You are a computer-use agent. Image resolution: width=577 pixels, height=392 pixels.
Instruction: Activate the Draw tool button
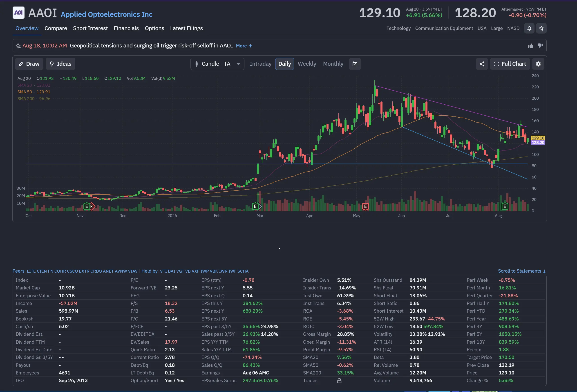click(x=29, y=64)
